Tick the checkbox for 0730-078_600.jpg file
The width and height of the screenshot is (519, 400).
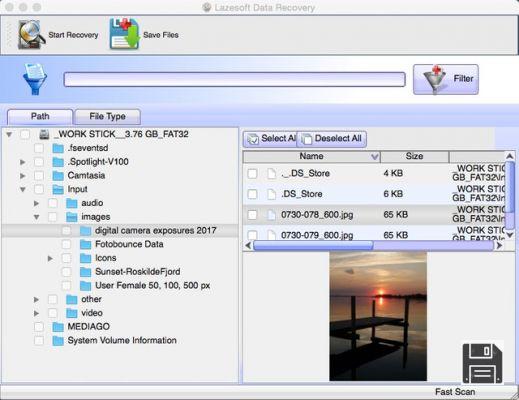(252, 215)
